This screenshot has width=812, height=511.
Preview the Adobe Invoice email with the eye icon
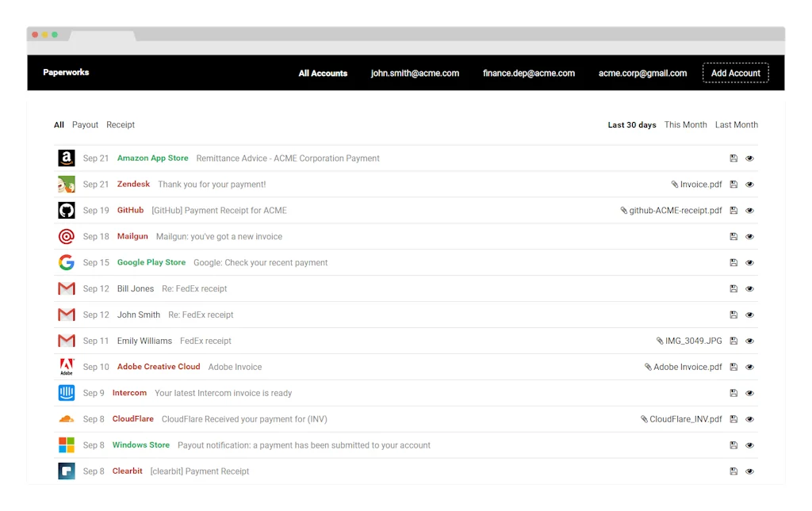click(x=749, y=366)
